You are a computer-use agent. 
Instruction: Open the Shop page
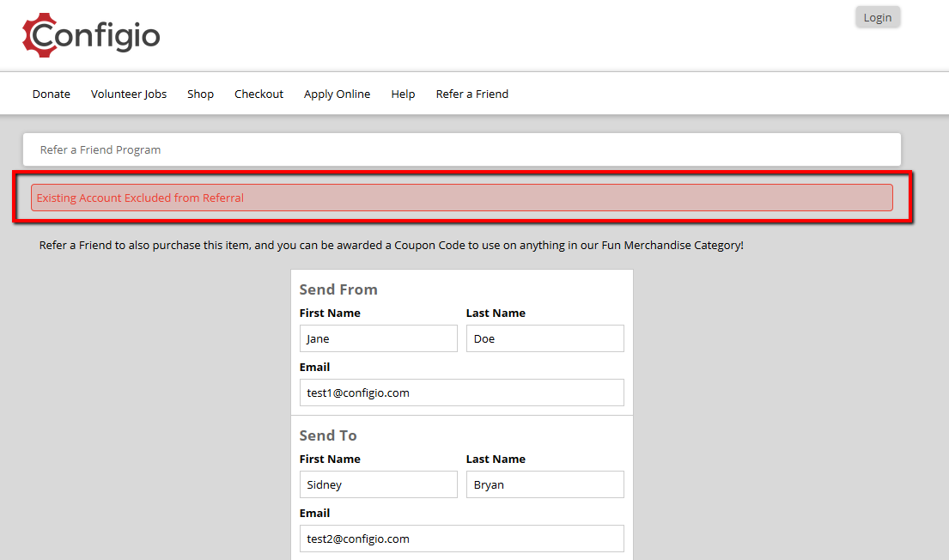click(x=200, y=94)
